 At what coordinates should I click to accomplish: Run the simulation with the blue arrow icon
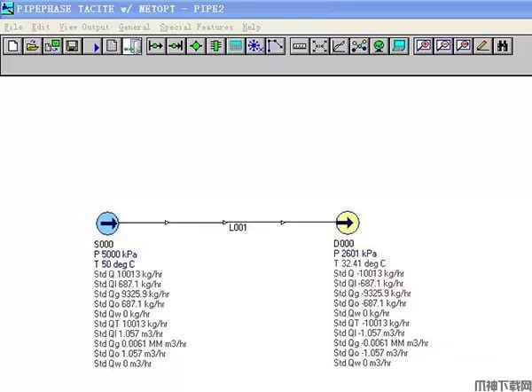[x=92, y=46]
